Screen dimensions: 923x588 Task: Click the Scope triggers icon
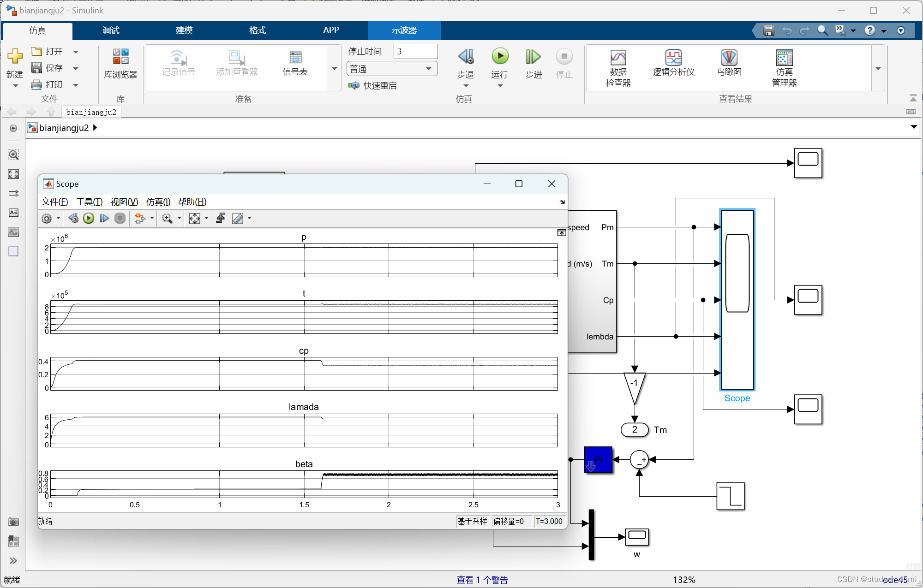pos(221,218)
